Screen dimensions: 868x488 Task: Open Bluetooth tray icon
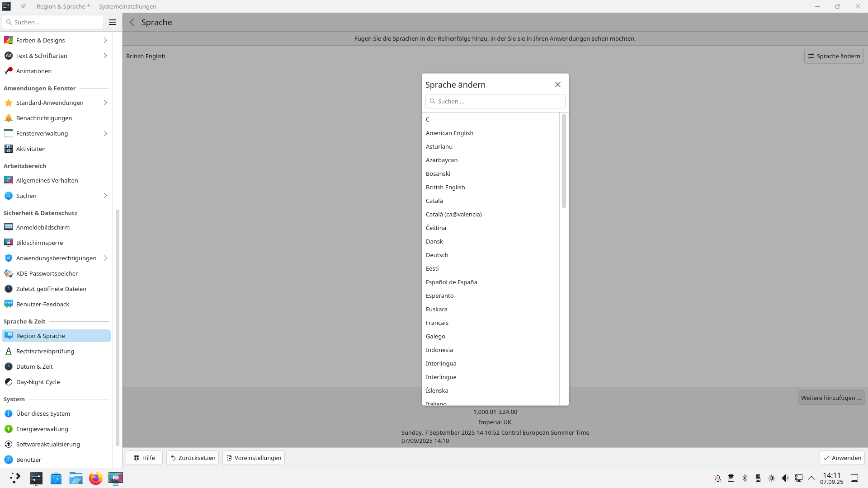click(745, 478)
